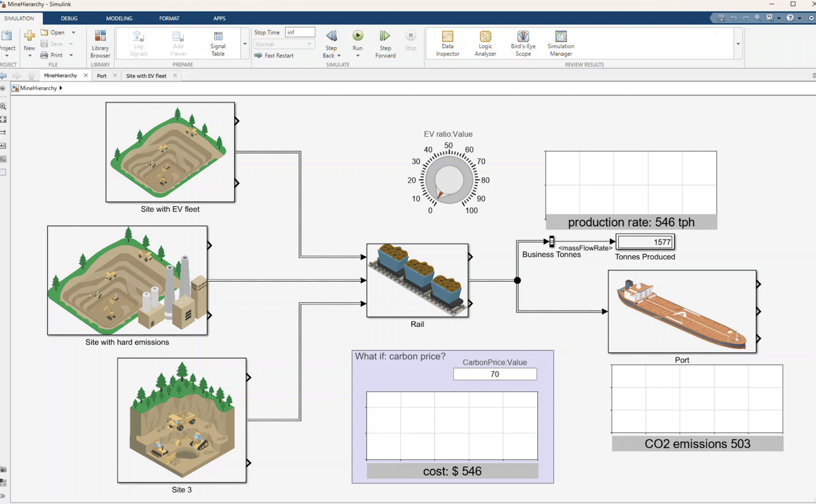Click the Step Forward icon

[385, 36]
